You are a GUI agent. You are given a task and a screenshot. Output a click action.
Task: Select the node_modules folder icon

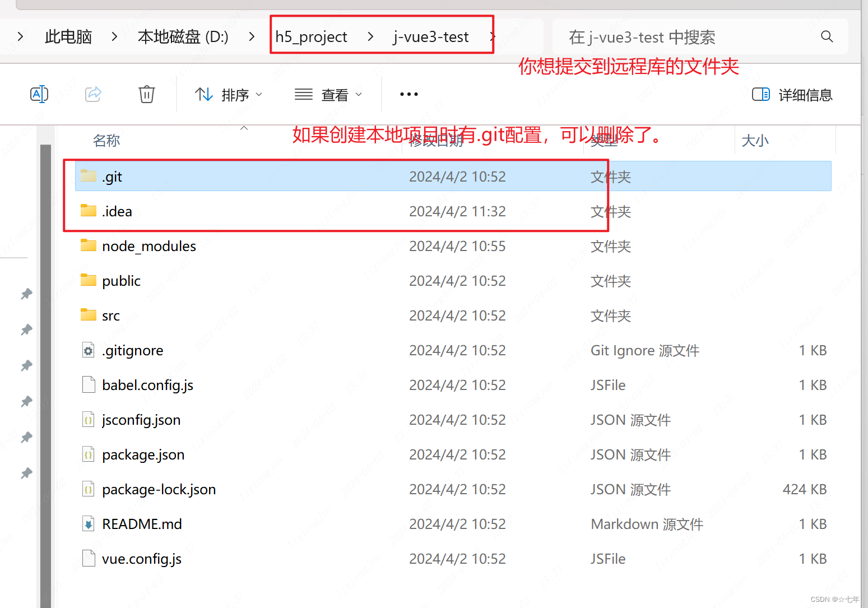[x=89, y=245]
